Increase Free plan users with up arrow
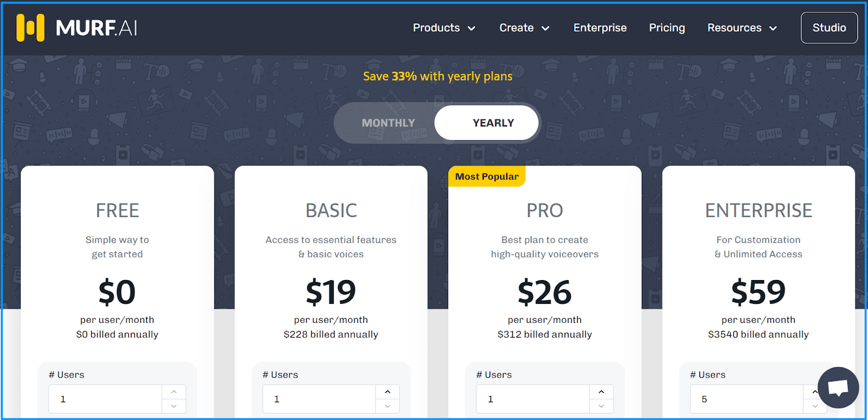This screenshot has height=420, width=868. point(174,392)
